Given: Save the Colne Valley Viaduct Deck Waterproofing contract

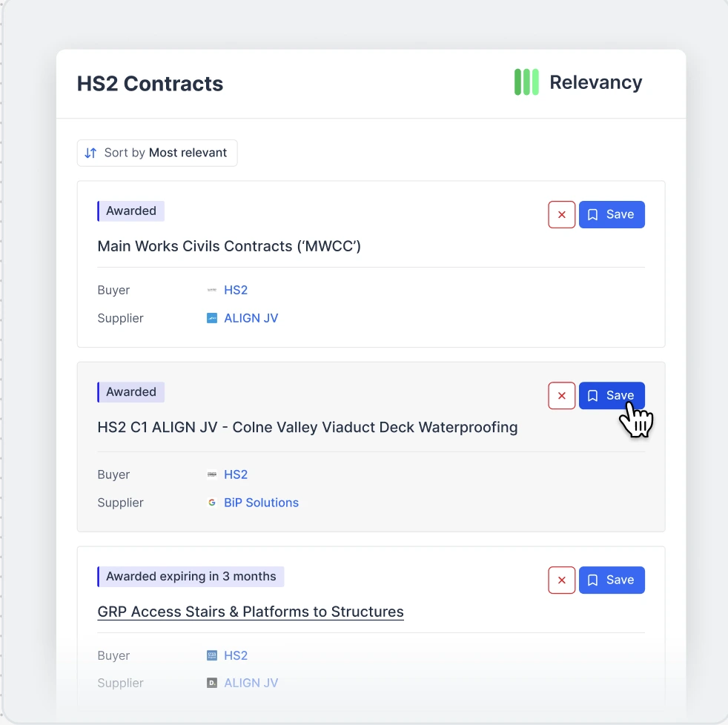Looking at the screenshot, I should [x=612, y=395].
